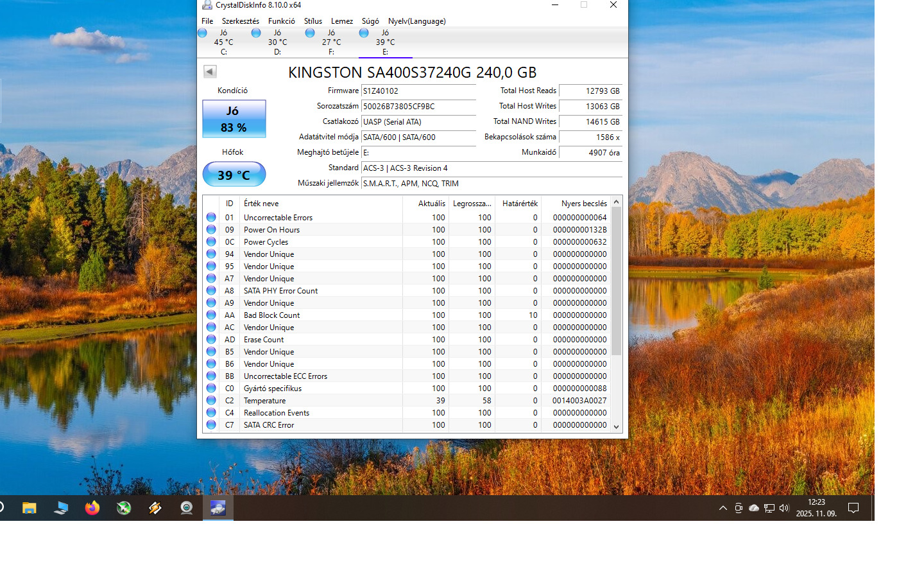924x578 pixels.
Task: Click the Total NAND Writes value 14615 GB
Action: (x=590, y=122)
